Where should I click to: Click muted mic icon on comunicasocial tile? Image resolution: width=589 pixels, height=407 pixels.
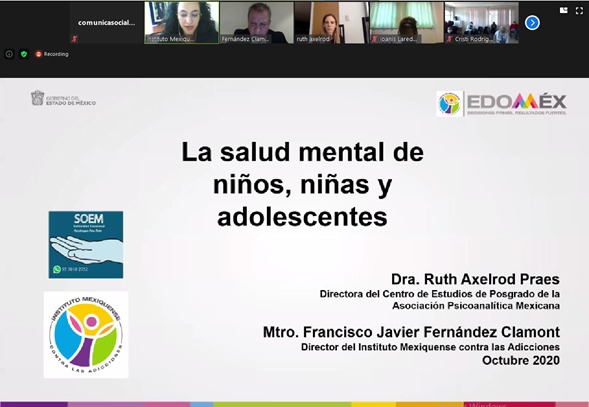point(74,39)
